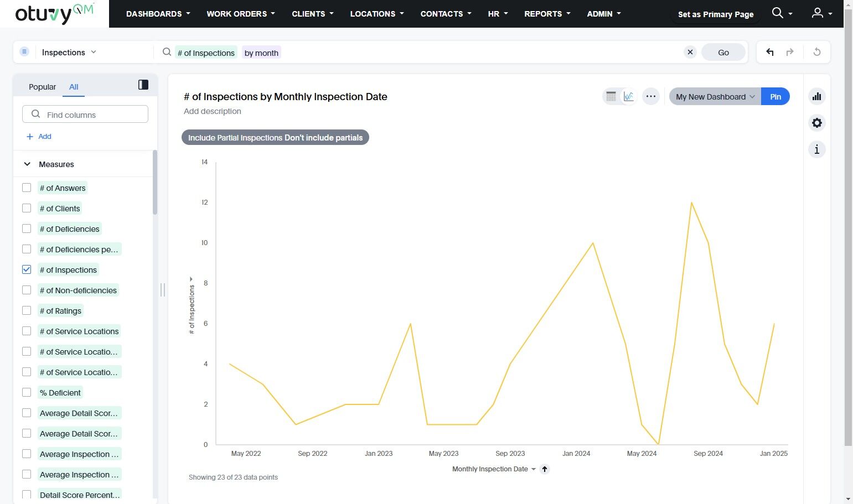Screen dimensions: 853x504
Task: Switch to table view icon
Action: click(611, 96)
